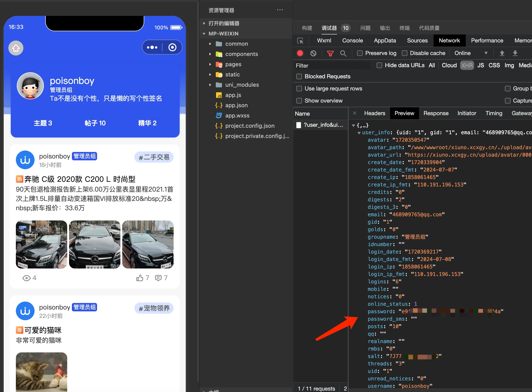The height and width of the screenshot is (392, 532).
Task: Collapse the user_info object in preview
Action: tap(359, 133)
